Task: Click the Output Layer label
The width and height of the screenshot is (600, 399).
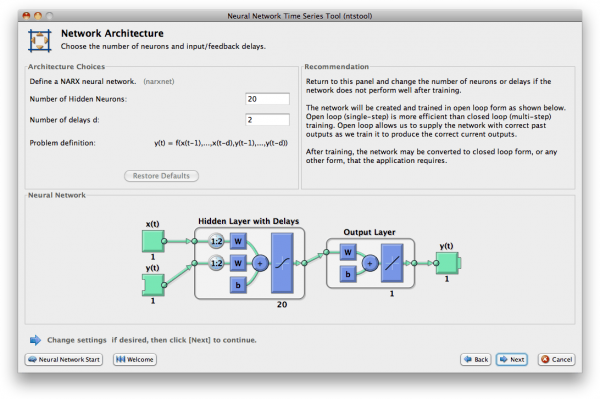Action: [369, 232]
